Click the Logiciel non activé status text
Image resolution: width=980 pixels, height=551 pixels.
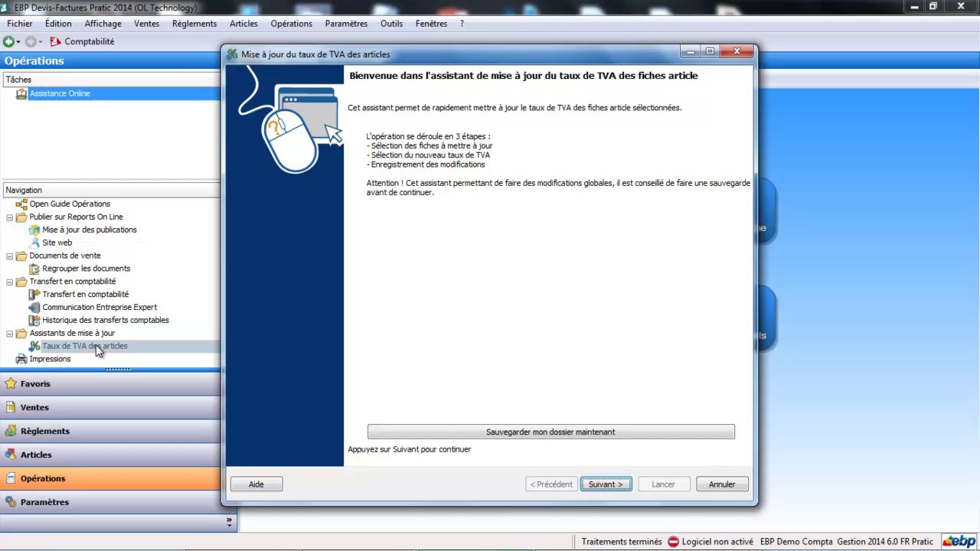click(717, 542)
